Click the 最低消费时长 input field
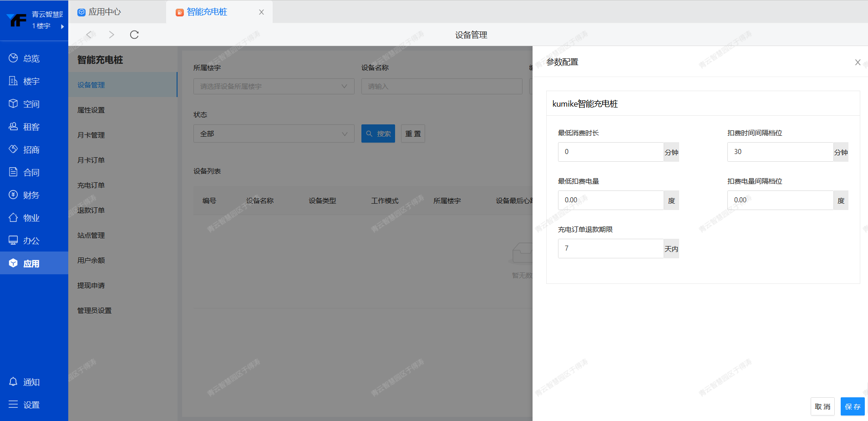868x421 pixels. coord(610,152)
